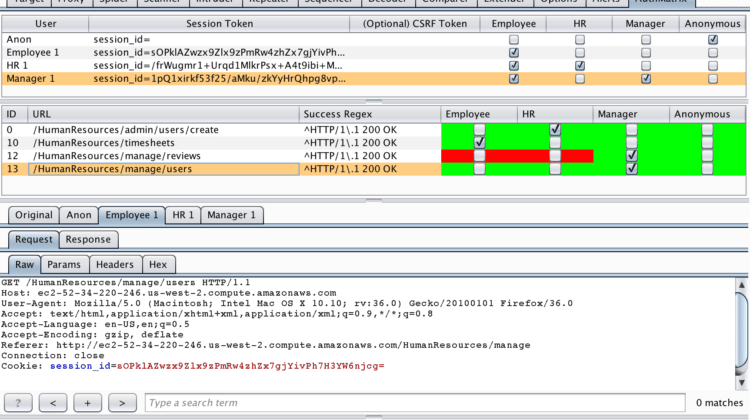Click the plus search options button

tap(88, 403)
